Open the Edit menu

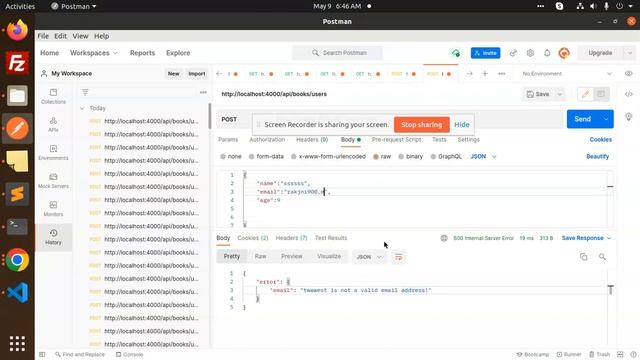[x=60, y=36]
